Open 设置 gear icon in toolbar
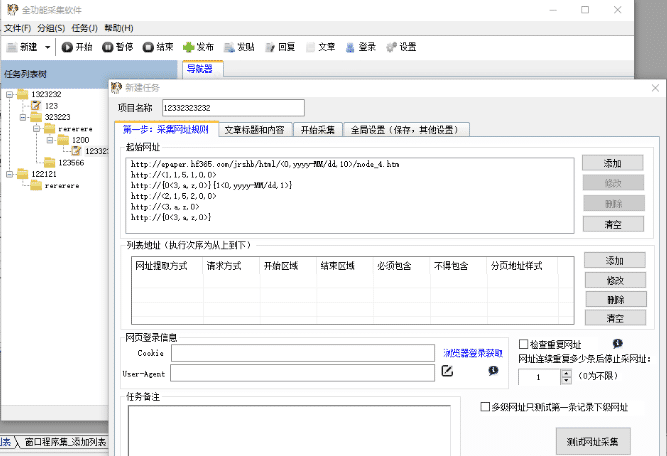The width and height of the screenshot is (667, 456). (x=391, y=47)
